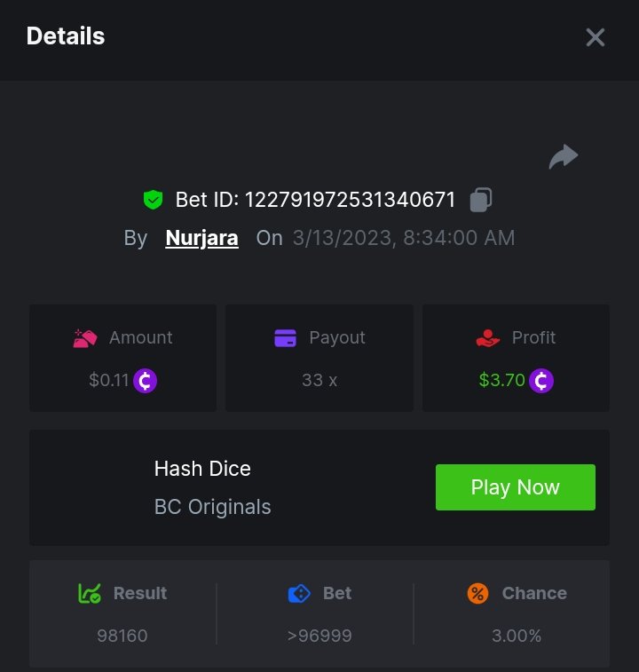The width and height of the screenshot is (639, 672).
Task: Click the share arrow icon
Action: pos(564,157)
